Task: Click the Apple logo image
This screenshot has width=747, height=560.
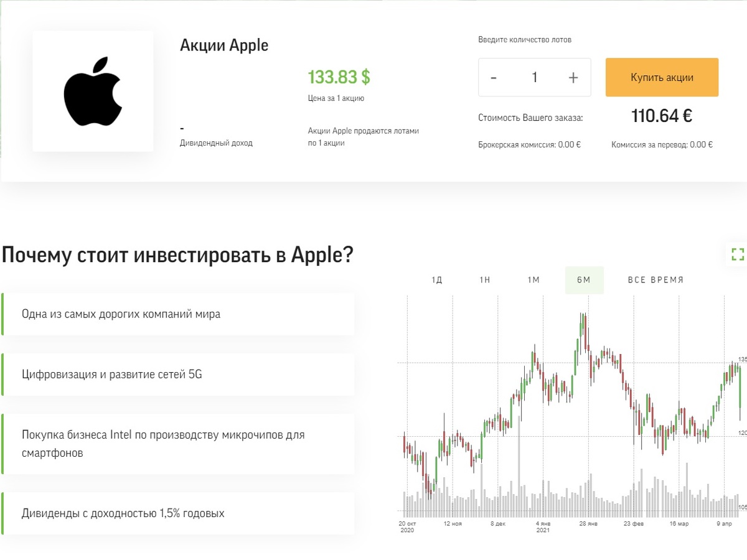Action: pyautogui.click(x=92, y=91)
